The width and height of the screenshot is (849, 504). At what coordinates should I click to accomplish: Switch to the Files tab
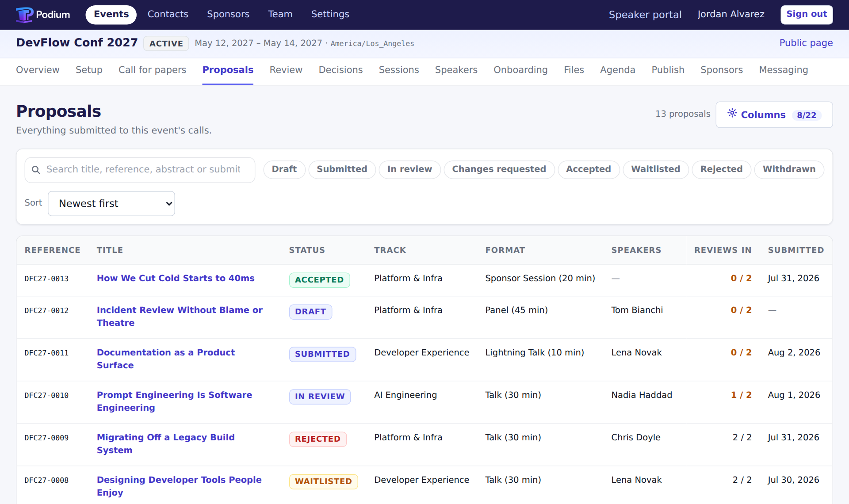pyautogui.click(x=574, y=70)
